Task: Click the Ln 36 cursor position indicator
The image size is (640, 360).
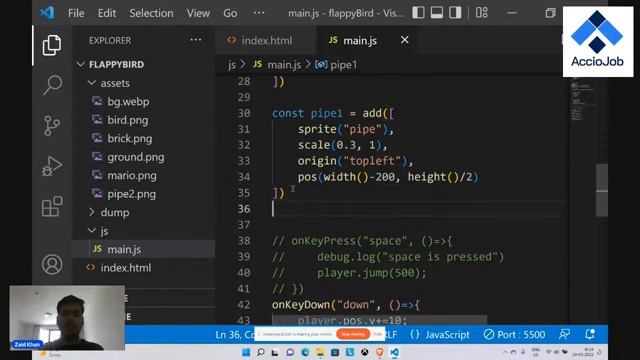Action: click(x=235, y=335)
